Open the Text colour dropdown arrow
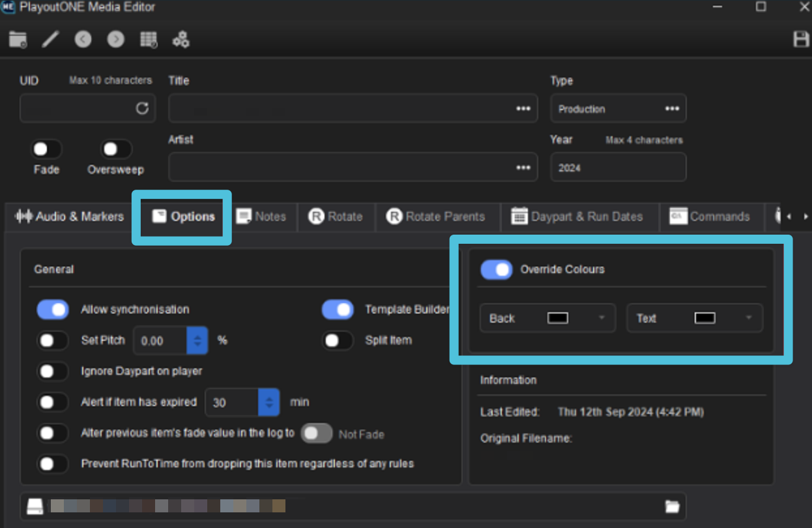 749,318
